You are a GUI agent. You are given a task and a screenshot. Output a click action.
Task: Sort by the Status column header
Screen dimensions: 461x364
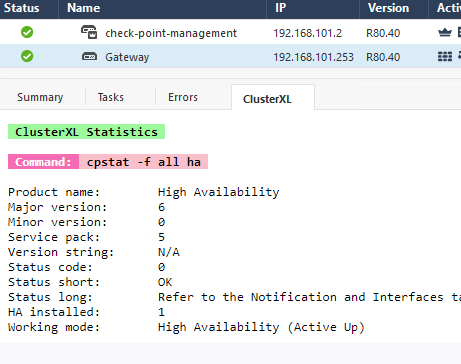[22, 8]
